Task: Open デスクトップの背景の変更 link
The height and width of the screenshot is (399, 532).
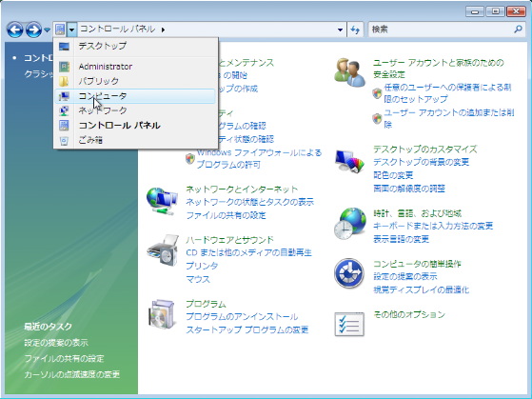Action: [421, 162]
